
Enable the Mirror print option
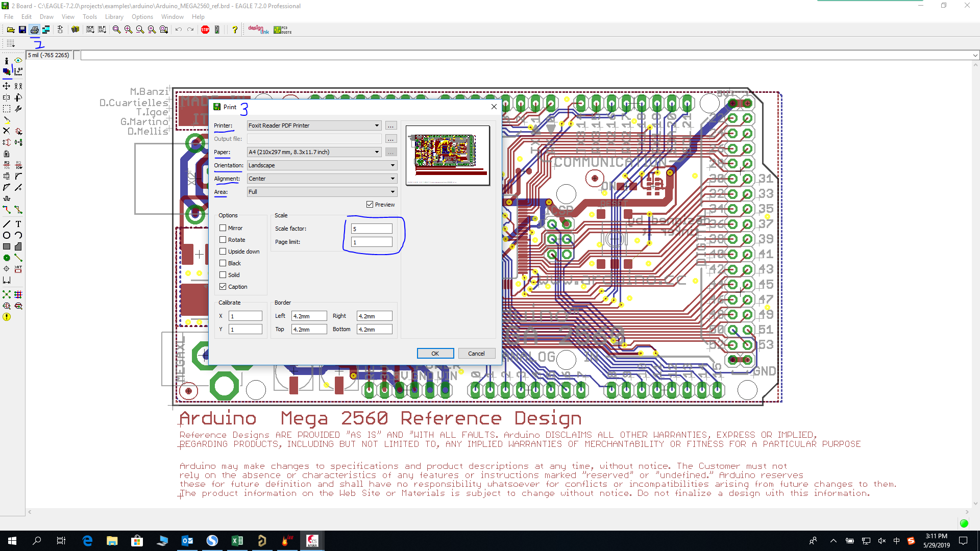[223, 228]
